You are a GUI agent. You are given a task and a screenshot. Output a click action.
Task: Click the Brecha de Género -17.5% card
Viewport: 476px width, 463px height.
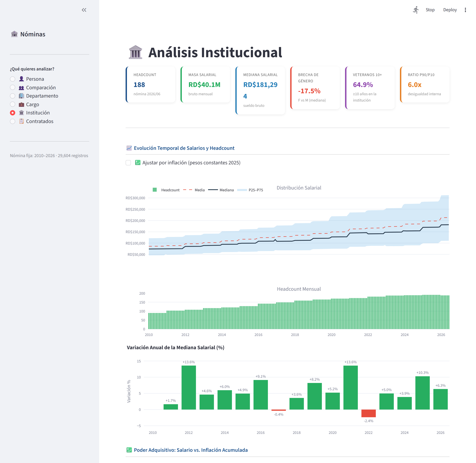click(315, 87)
